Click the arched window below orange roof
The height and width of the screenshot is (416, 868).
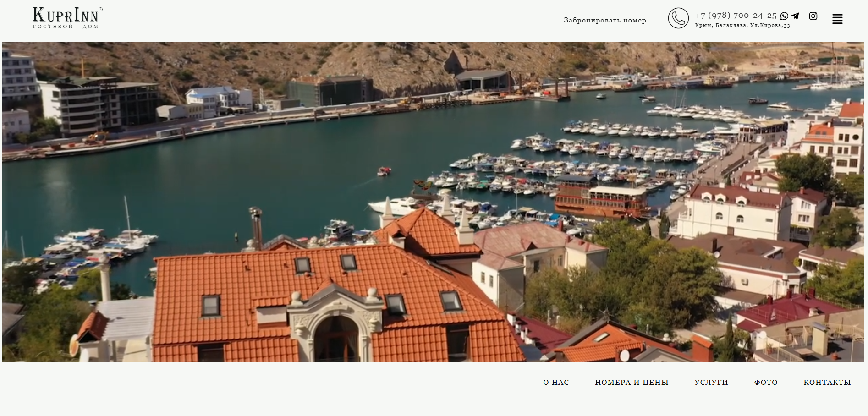pos(336,338)
